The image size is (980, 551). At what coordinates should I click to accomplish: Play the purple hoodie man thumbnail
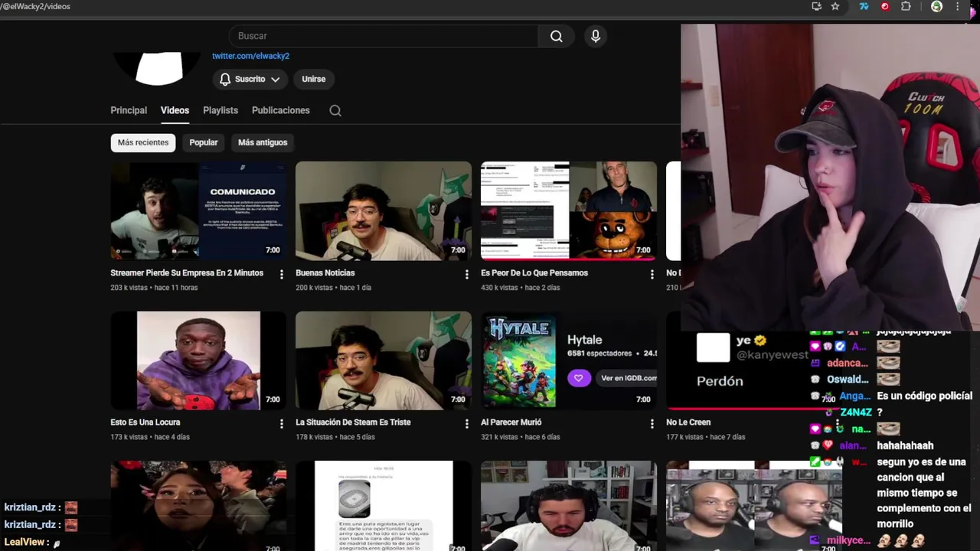(198, 360)
